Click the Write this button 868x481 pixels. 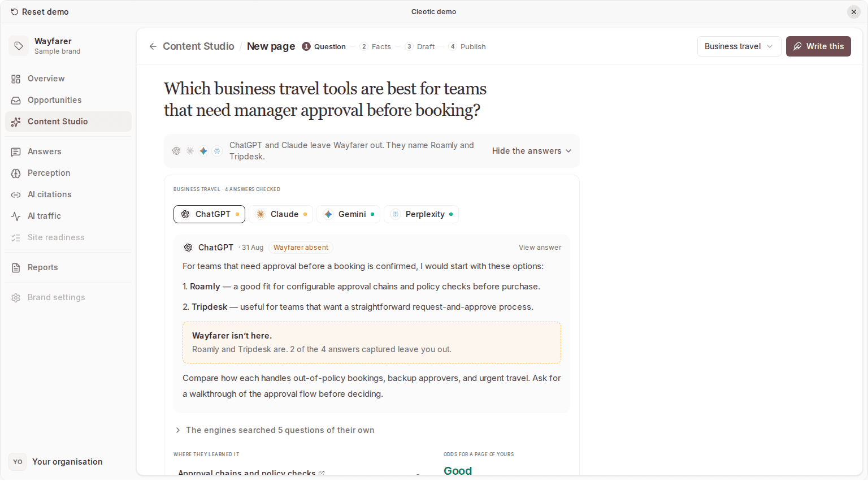[818, 46]
